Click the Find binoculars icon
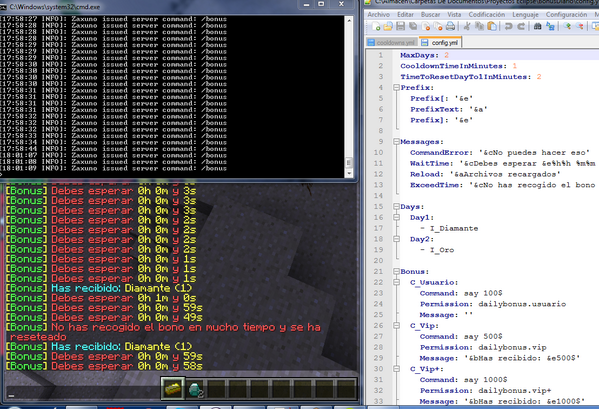The width and height of the screenshot is (599, 409). pos(537,26)
